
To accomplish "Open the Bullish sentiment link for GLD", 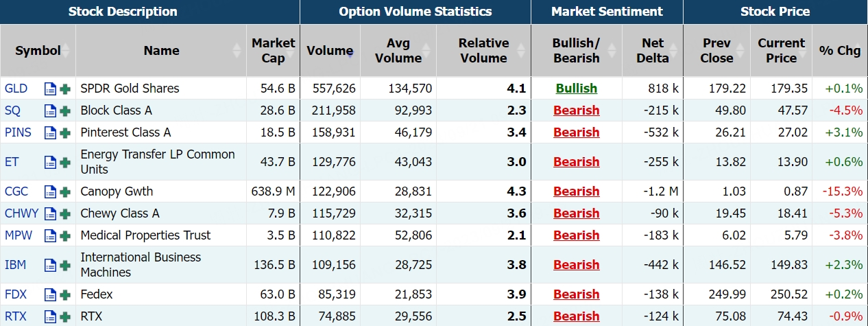I will pos(576,89).
